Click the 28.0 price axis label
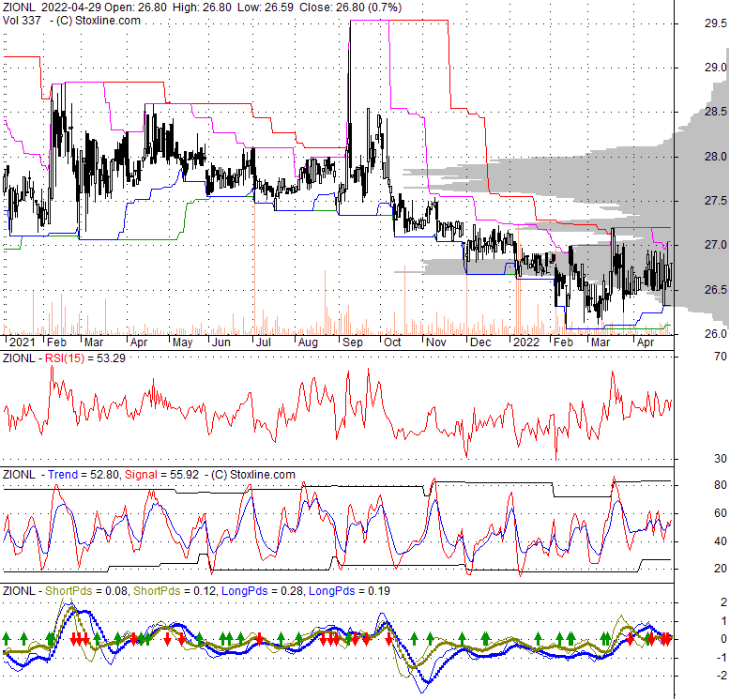Screen dimensions: 730x700 715,157
